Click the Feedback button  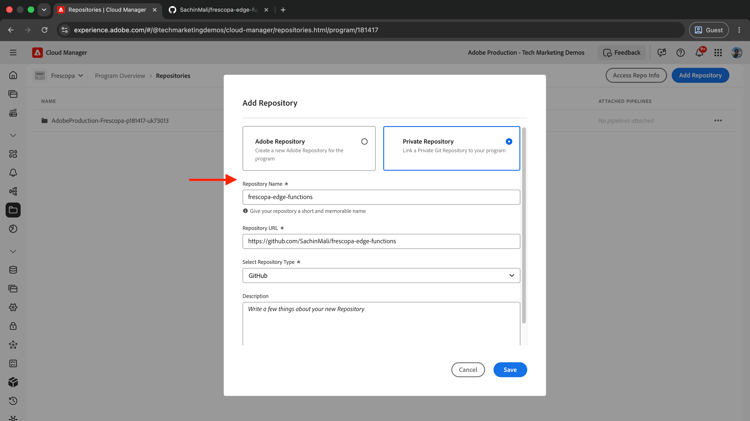(x=622, y=53)
